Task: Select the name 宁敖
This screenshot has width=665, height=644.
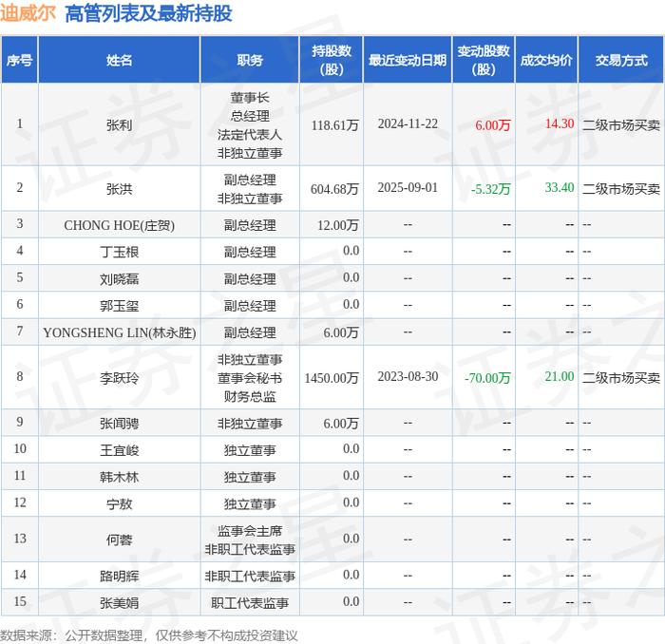Action: [x=119, y=503]
